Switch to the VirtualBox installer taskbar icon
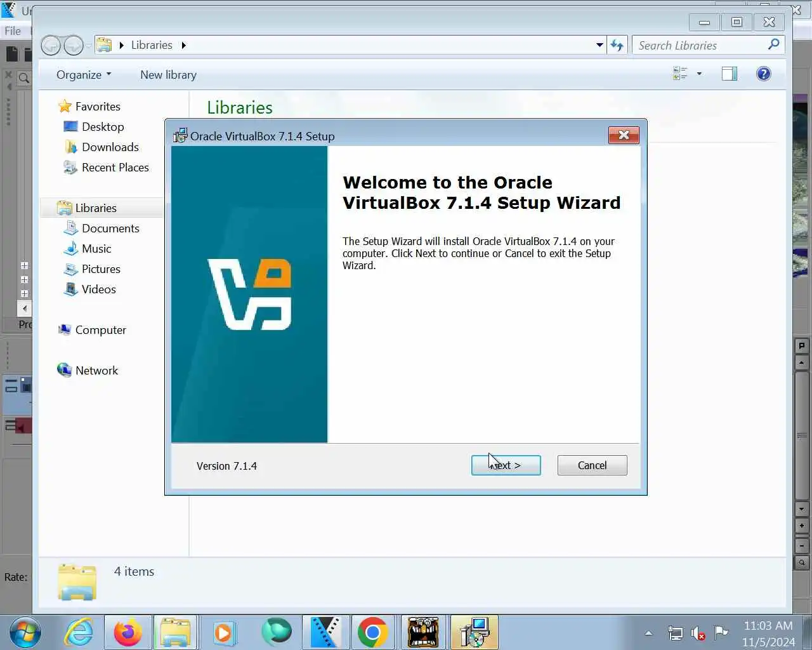Screen dimensions: 812x650 (475, 633)
